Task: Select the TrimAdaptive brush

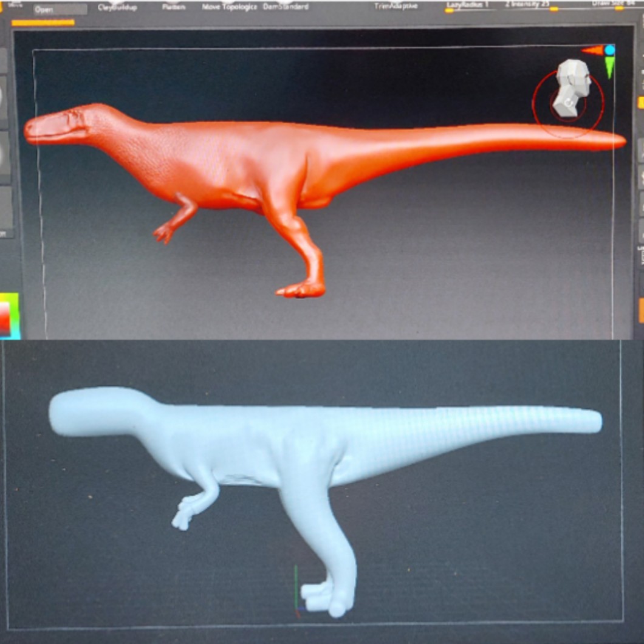Action: pos(396,7)
